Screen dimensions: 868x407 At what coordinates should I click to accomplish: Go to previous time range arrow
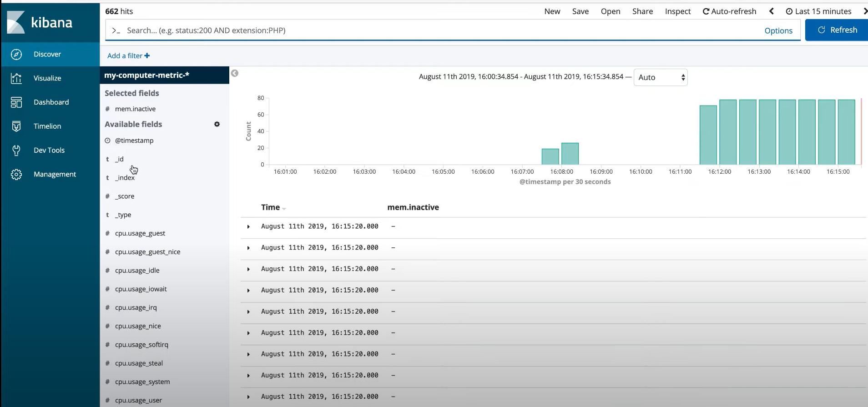772,11
